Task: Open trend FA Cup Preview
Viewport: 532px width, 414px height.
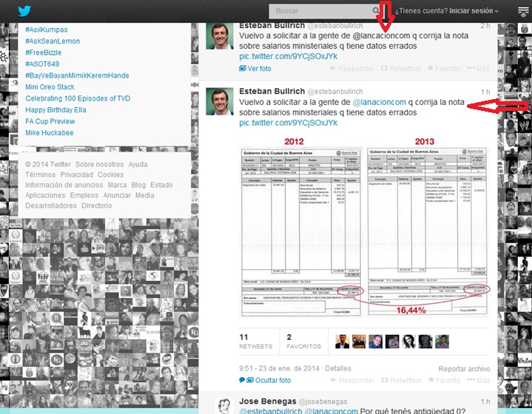Action: coord(50,121)
